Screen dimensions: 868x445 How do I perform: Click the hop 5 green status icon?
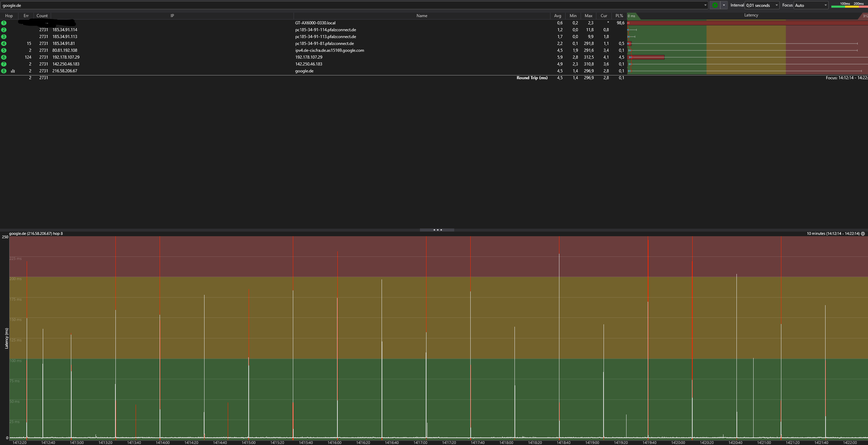(x=4, y=50)
